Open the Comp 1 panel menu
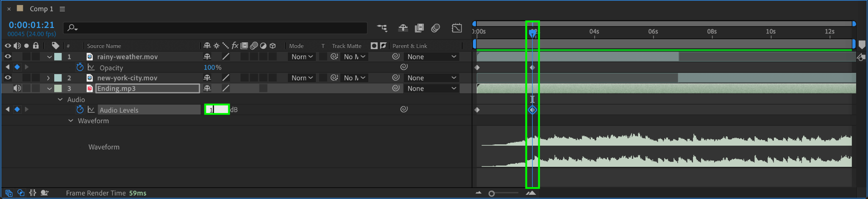Image resolution: width=868 pixels, height=199 pixels. [x=62, y=9]
